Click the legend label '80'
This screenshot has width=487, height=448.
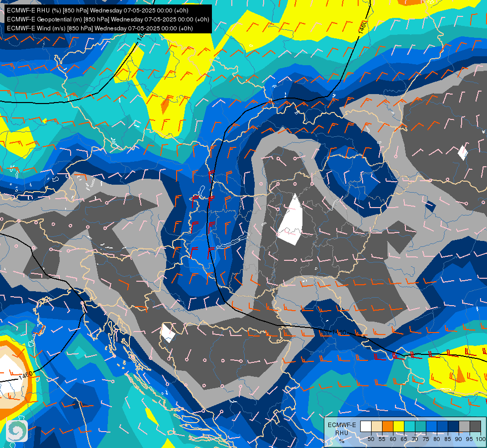(437, 439)
